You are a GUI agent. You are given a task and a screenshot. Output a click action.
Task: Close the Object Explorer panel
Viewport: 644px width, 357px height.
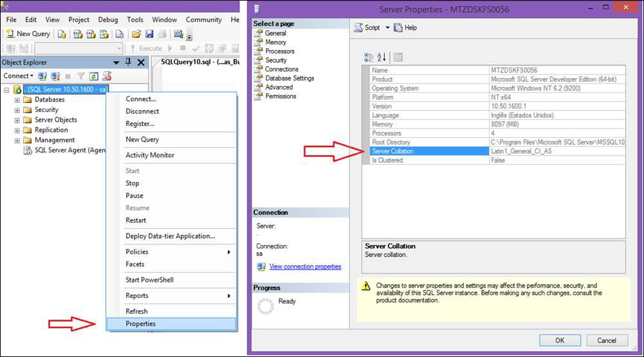(141, 62)
